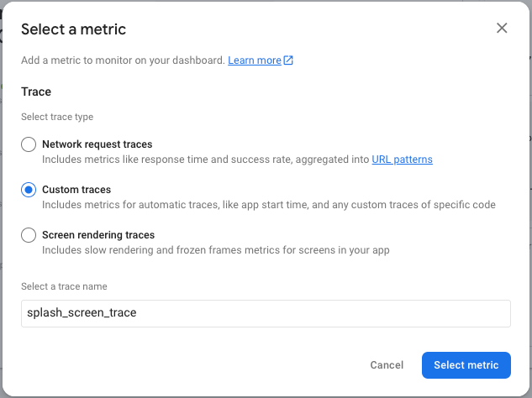Follow the URL patterns link
Image resolution: width=532 pixels, height=398 pixels.
tap(402, 160)
